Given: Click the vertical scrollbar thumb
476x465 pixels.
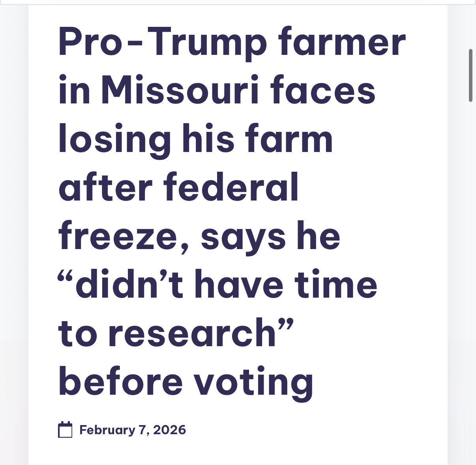Looking at the screenshot, I should pyautogui.click(x=470, y=75).
